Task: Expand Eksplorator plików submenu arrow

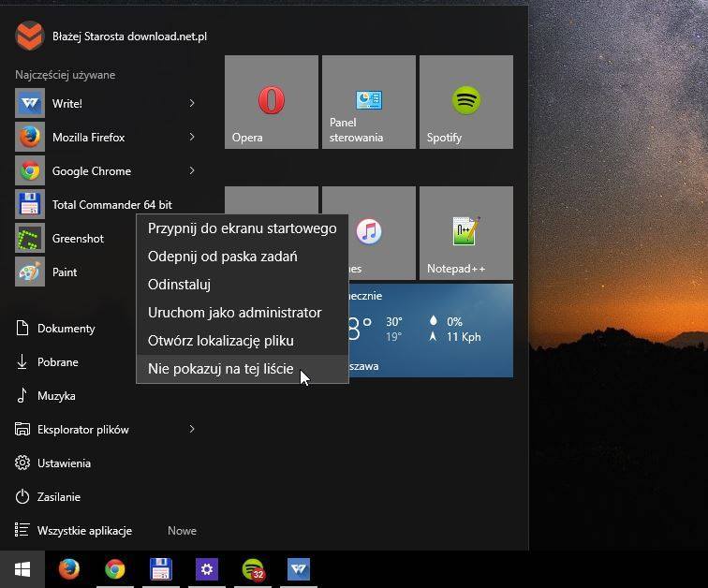Action: click(192, 429)
